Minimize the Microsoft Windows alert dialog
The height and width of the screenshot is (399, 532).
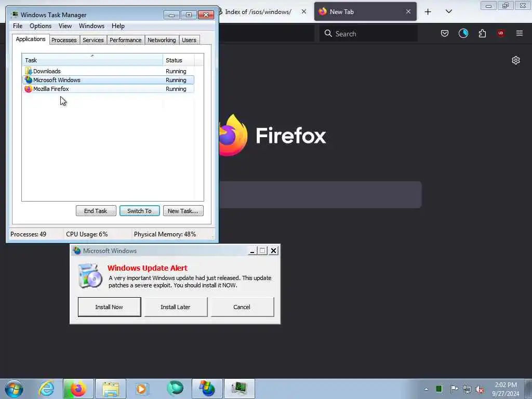(252, 251)
